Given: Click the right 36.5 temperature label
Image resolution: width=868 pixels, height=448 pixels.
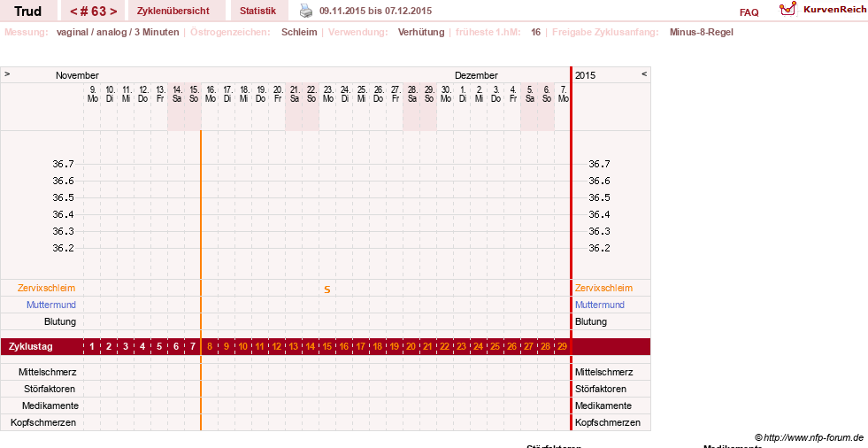Looking at the screenshot, I should (599, 197).
